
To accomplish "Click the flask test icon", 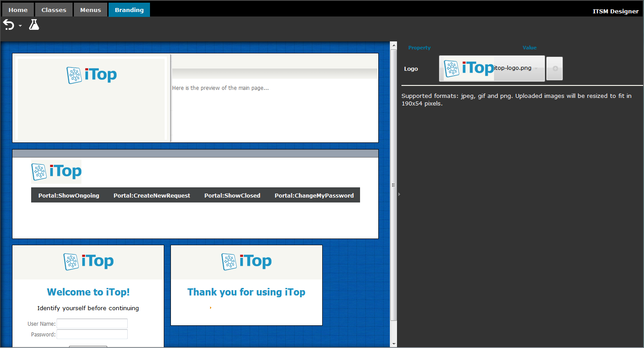I will click(x=34, y=25).
